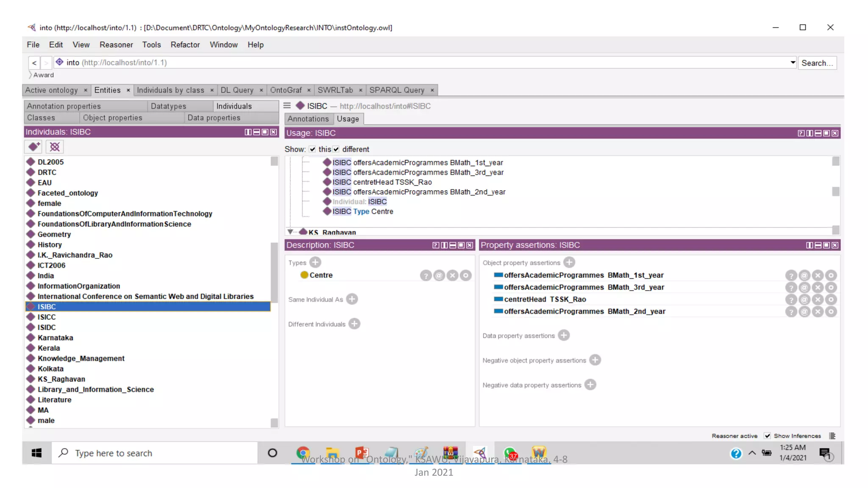Remove the centreHead TSSK_Rao assertion

(818, 299)
